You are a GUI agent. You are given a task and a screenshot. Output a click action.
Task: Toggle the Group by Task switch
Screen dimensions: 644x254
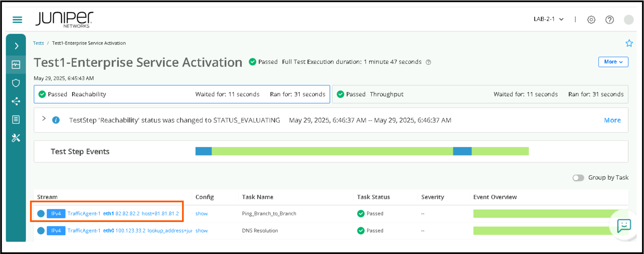578,178
